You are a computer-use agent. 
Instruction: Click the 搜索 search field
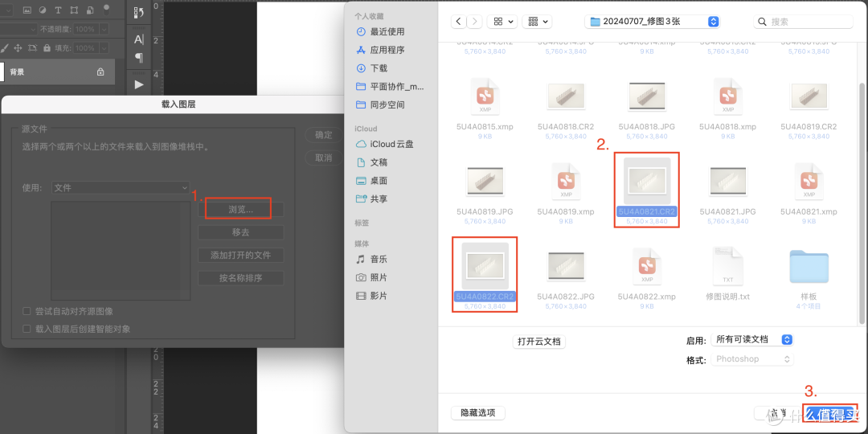coord(803,22)
